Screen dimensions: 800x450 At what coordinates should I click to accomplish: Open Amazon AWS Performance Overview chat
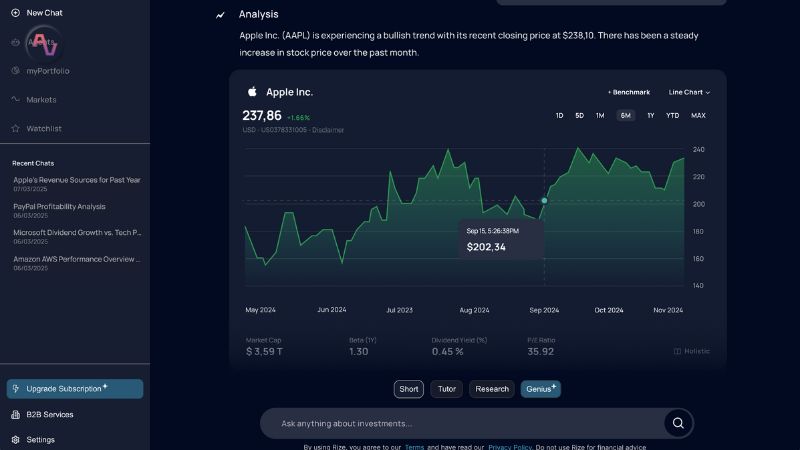pos(77,263)
